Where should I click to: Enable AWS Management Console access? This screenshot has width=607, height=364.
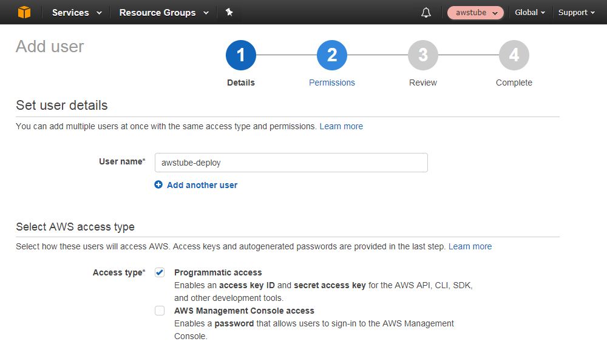tap(160, 311)
